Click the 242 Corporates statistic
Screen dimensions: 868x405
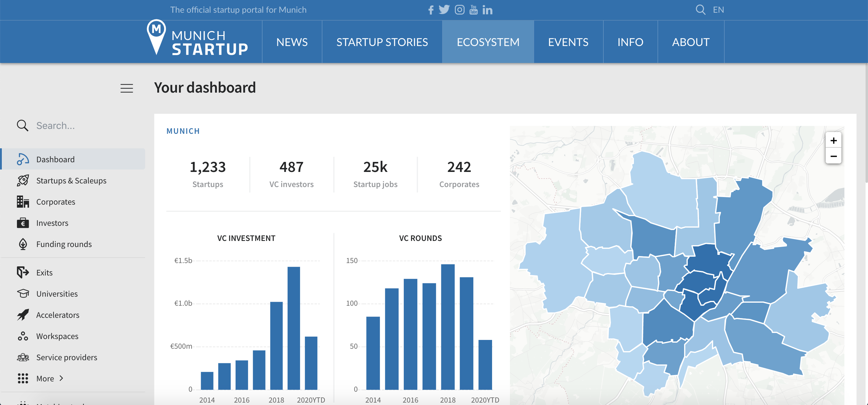pyautogui.click(x=459, y=174)
